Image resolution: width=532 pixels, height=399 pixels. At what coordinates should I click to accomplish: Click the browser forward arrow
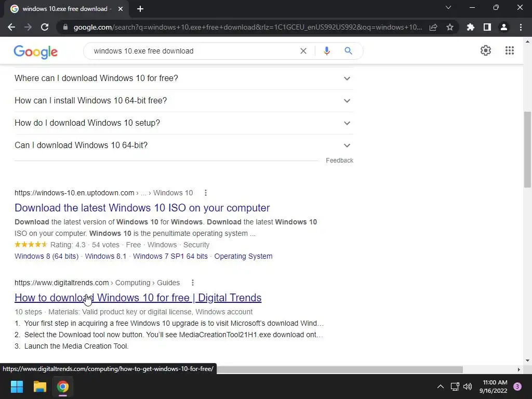point(28,27)
